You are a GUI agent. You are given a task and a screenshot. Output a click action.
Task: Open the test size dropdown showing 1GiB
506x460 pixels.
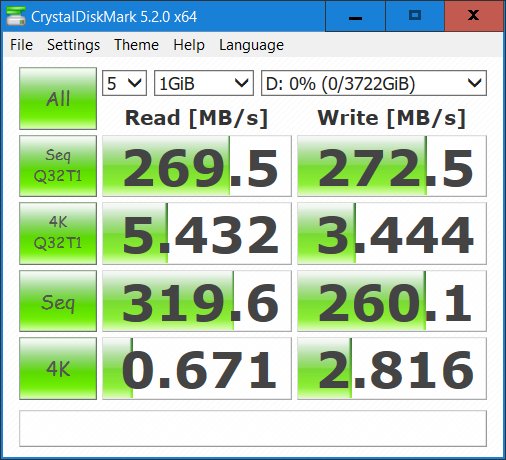(204, 83)
